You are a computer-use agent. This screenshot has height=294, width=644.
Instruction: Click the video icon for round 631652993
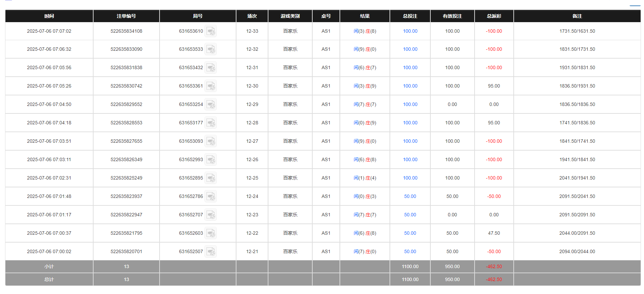tap(211, 160)
